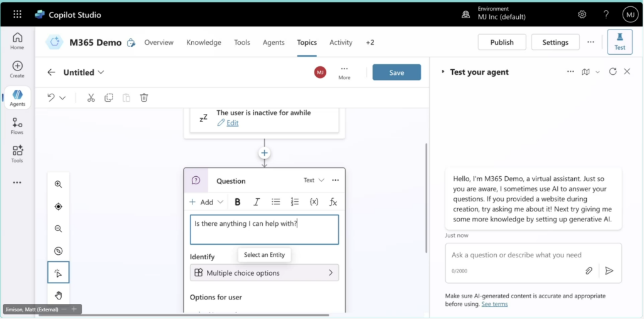Viewport: 644px width, 319px height.
Task: Show the +2 hidden tabs
Action: pyautogui.click(x=370, y=42)
